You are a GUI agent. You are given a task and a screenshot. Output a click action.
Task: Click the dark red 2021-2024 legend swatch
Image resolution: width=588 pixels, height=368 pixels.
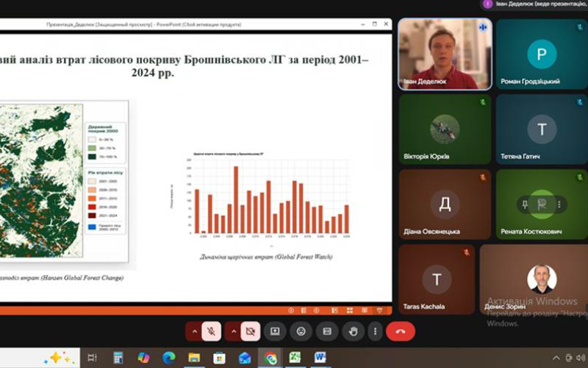(x=92, y=216)
